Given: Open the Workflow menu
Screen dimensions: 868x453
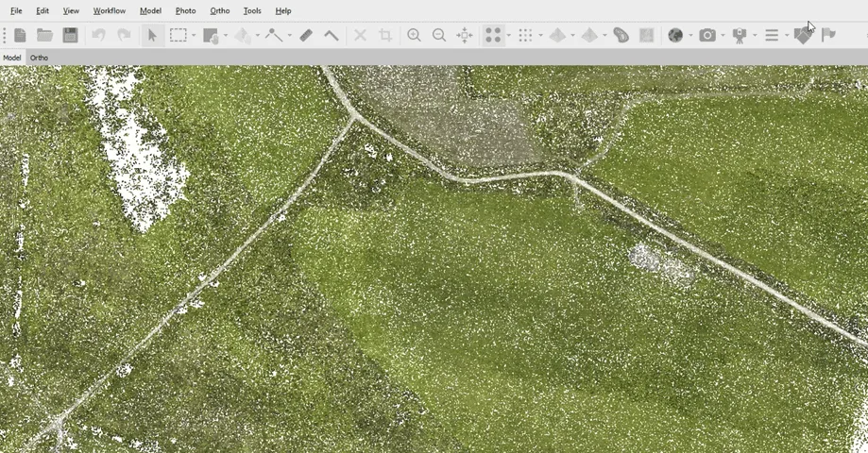Looking at the screenshot, I should [109, 10].
